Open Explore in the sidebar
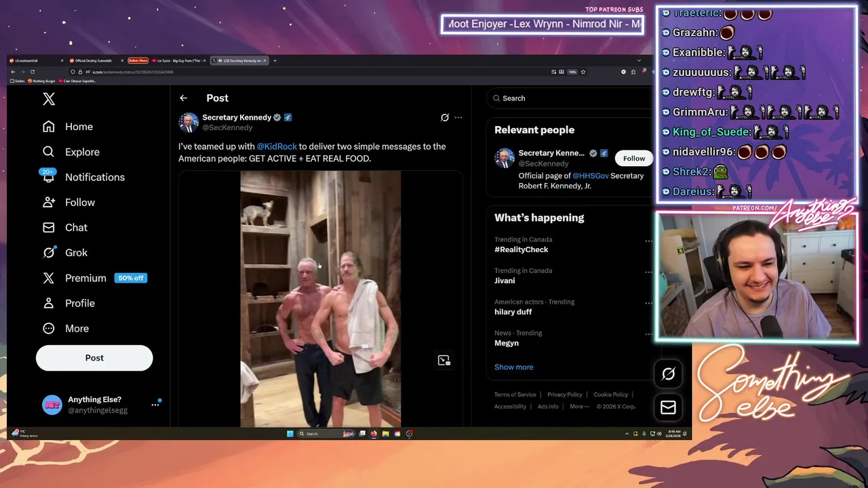The image size is (868, 488). [71, 152]
